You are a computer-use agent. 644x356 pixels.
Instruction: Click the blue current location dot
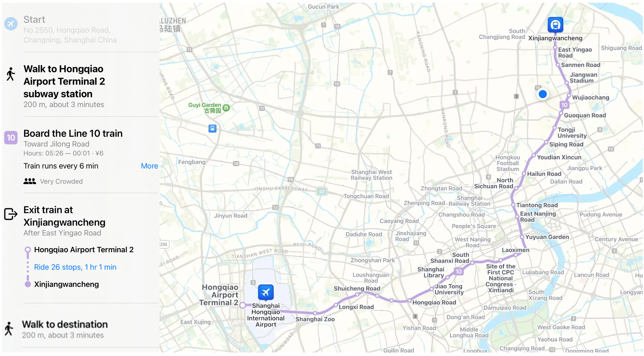[x=543, y=94]
